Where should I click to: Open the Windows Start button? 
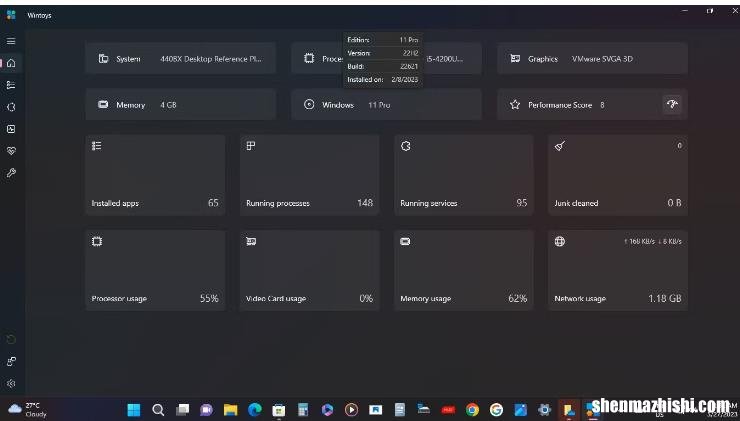pos(134,410)
